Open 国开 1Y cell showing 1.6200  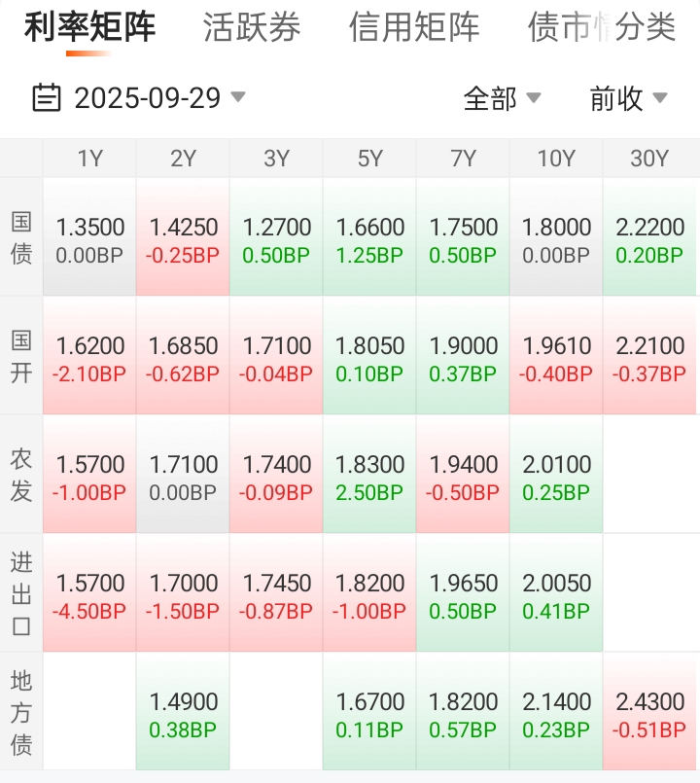(90, 358)
